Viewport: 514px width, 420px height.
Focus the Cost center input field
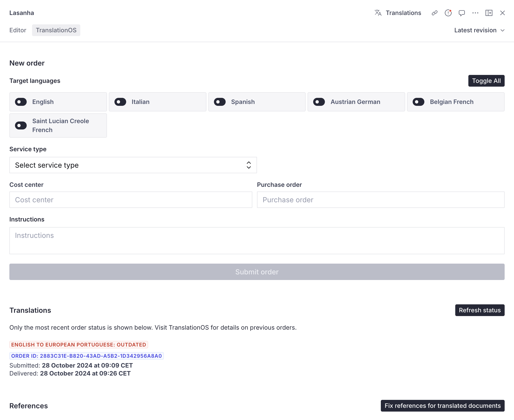[x=131, y=200]
